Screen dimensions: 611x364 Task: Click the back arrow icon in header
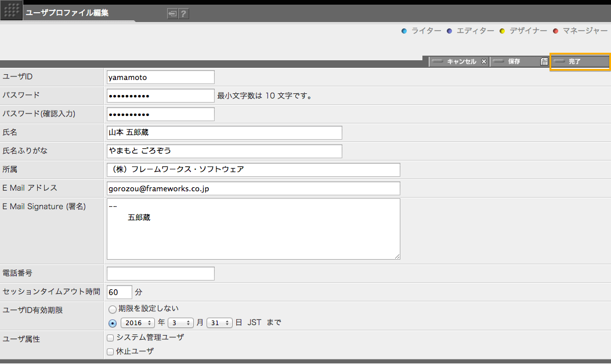[172, 14]
